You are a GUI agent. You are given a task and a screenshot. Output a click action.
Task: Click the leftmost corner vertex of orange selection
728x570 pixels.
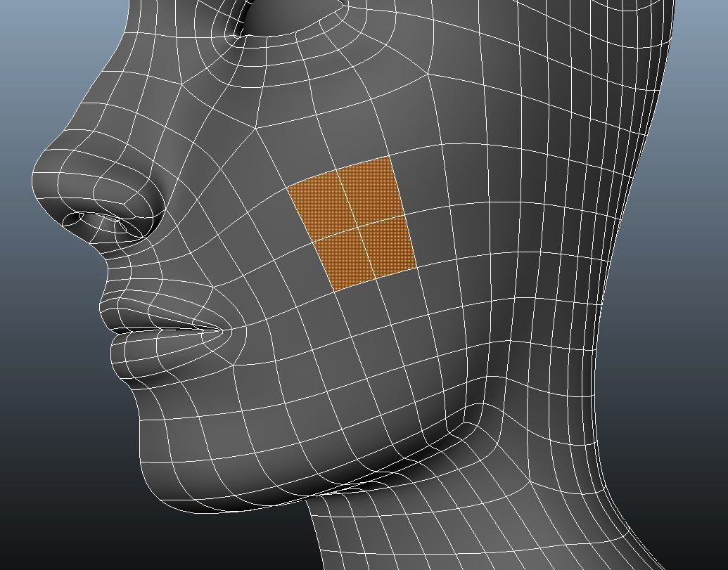click(x=287, y=188)
